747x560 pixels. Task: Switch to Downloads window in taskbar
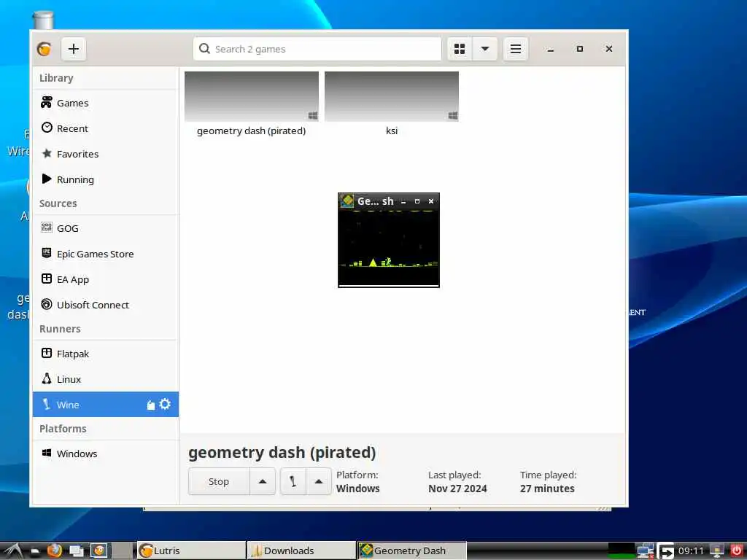tap(301, 551)
